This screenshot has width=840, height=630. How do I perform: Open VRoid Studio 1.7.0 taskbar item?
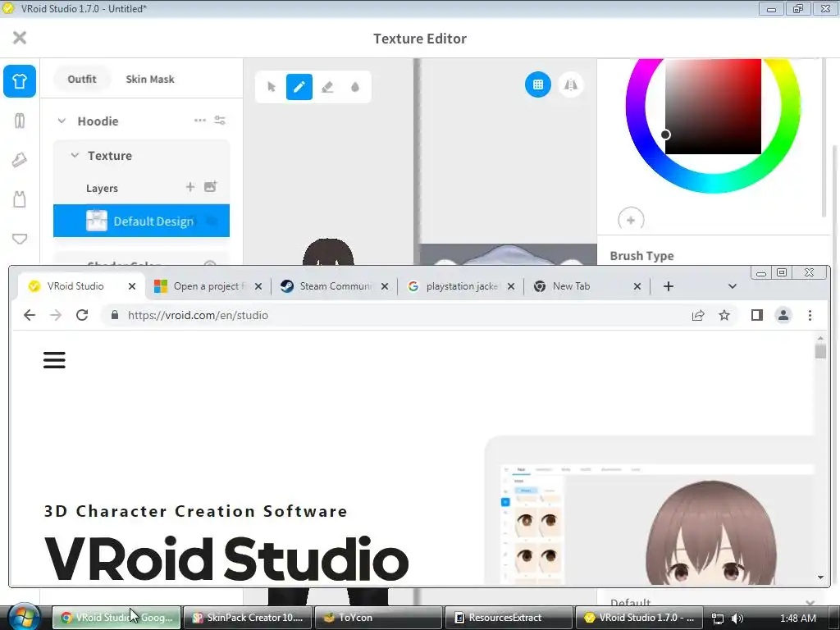point(638,618)
